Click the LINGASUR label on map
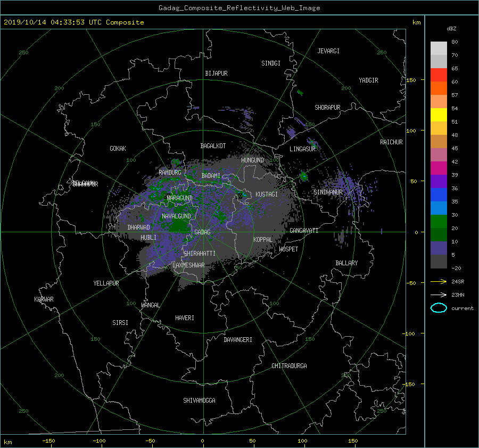 [302, 149]
